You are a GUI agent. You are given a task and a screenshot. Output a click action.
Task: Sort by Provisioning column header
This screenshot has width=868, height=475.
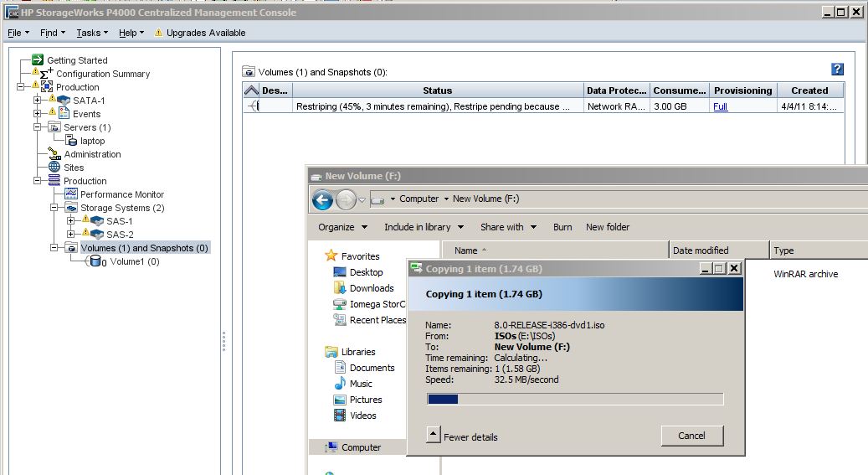click(x=743, y=90)
